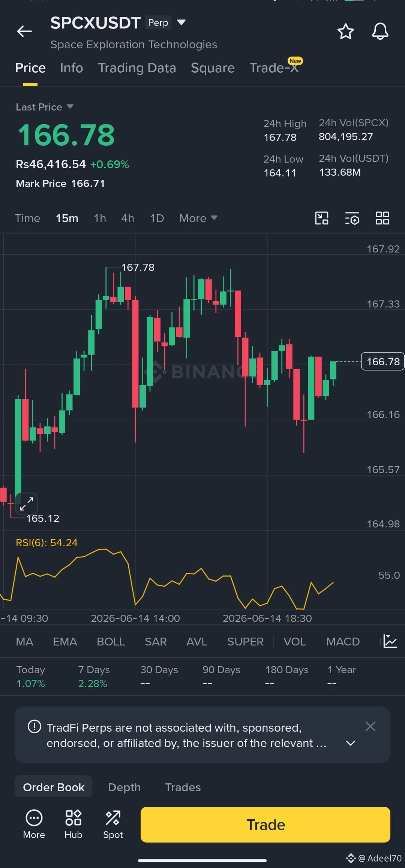Tap the 167.78 high marker on chart
Viewport: 405px width, 868px height.
tap(138, 267)
